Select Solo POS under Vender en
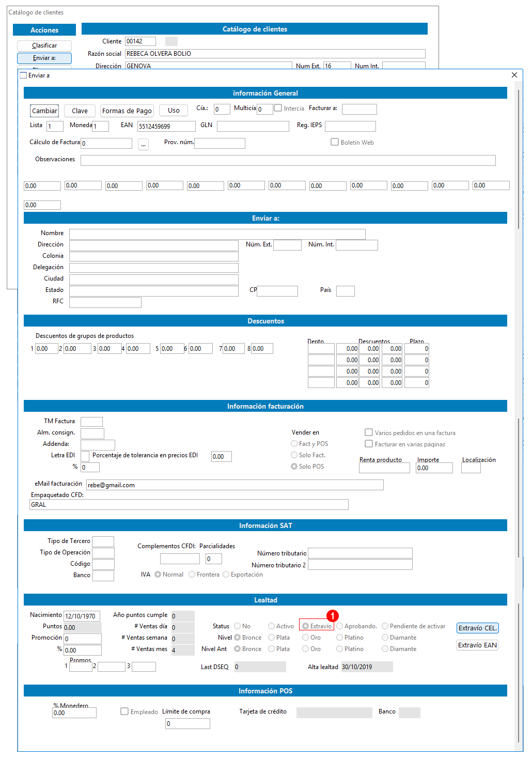The width and height of the screenshot is (532, 759). click(x=294, y=467)
